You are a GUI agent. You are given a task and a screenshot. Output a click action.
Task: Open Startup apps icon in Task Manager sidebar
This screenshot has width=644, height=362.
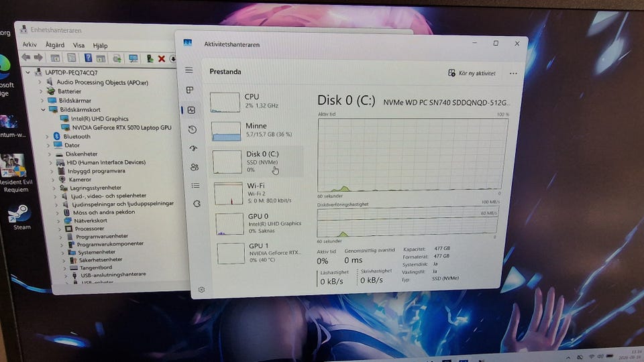(x=193, y=148)
